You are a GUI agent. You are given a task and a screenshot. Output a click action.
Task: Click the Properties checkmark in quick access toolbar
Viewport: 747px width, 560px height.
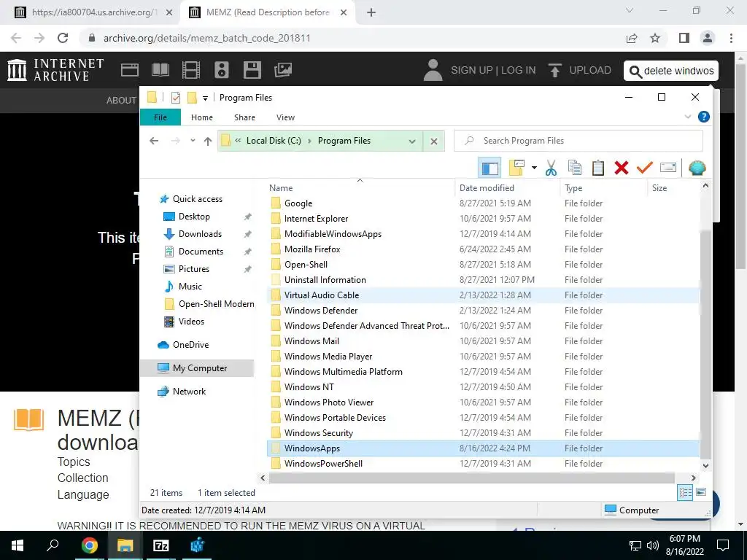pyautogui.click(x=175, y=98)
